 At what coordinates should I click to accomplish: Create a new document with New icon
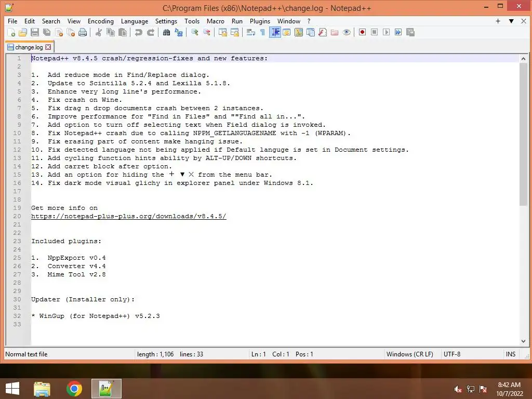[x=11, y=32]
